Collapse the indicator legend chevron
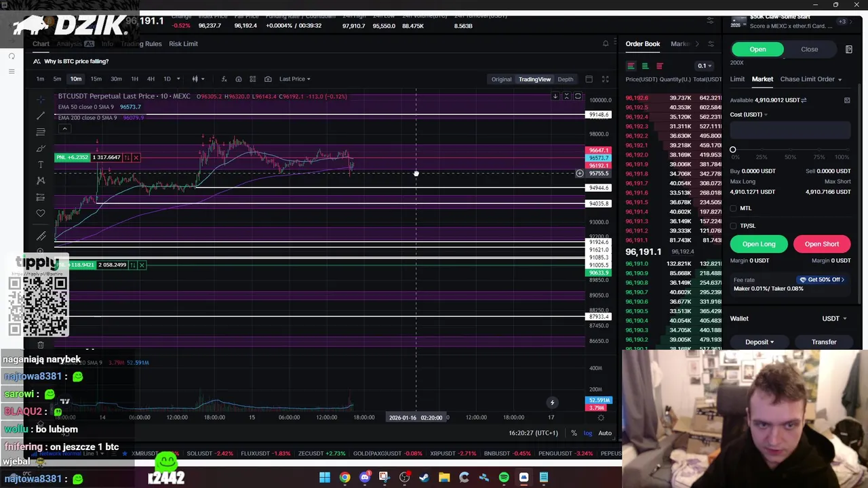The image size is (868, 488). 64,129
